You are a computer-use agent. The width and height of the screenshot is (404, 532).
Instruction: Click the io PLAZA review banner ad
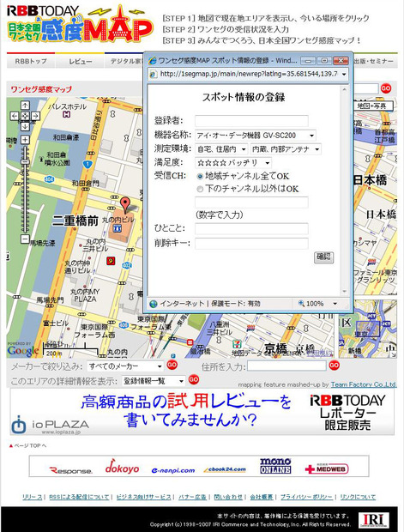pos(202,412)
